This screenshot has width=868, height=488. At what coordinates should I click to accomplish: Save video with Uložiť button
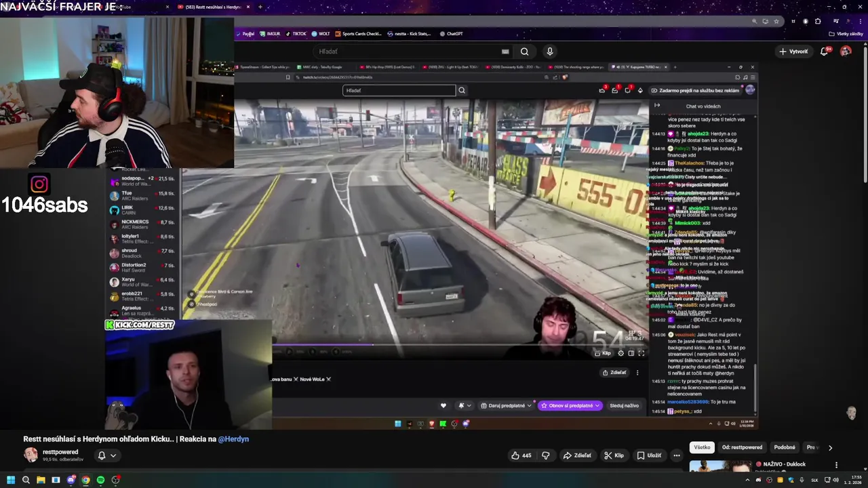pyautogui.click(x=649, y=455)
